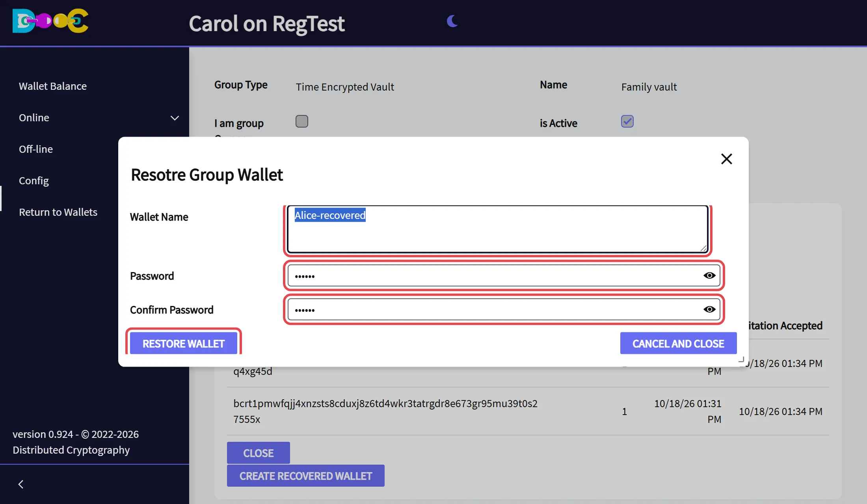This screenshot has width=867, height=504.
Task: Open the Config sidebar item
Action: click(34, 181)
